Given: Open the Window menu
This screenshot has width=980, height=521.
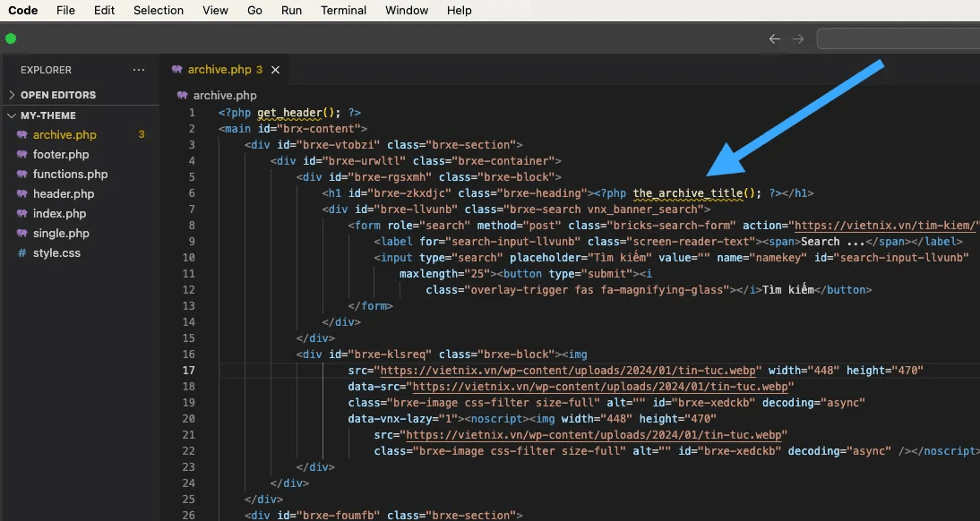Looking at the screenshot, I should [407, 11].
